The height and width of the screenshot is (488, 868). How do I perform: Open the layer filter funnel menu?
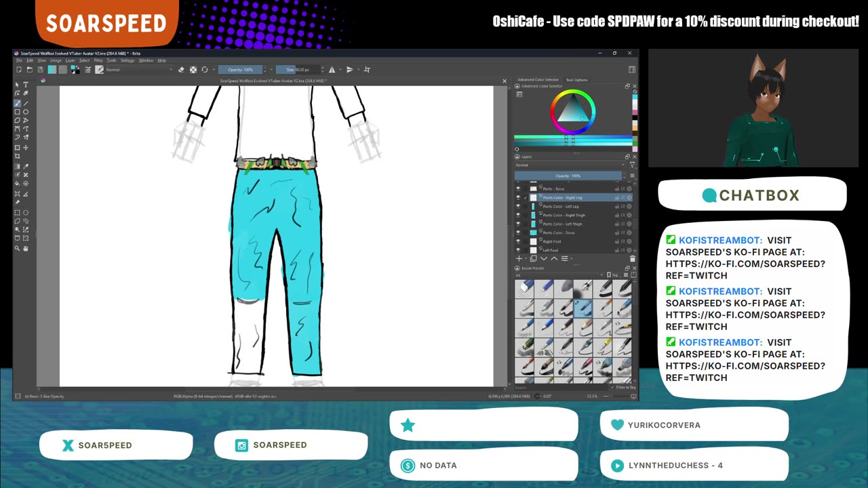click(x=632, y=165)
